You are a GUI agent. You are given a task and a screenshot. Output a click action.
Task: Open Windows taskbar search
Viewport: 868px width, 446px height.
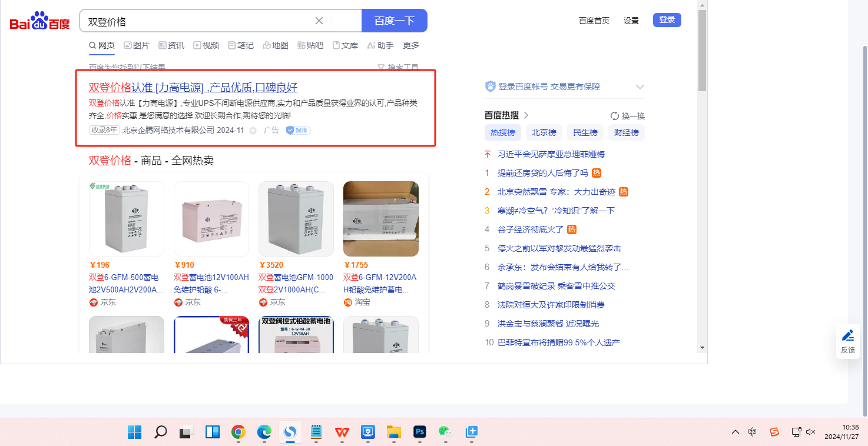click(160, 432)
